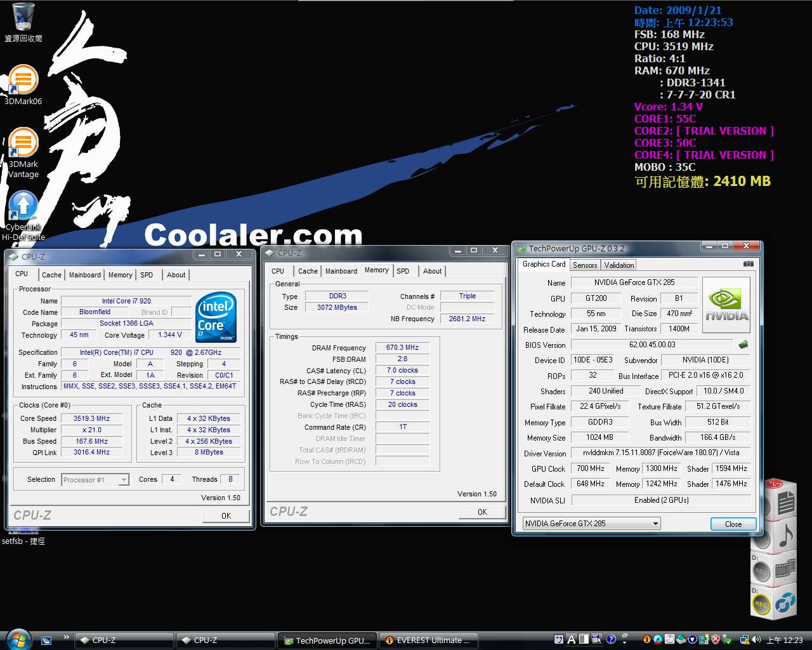Switch to Cache tab in left CPU-Z
The width and height of the screenshot is (812, 650).
[51, 275]
